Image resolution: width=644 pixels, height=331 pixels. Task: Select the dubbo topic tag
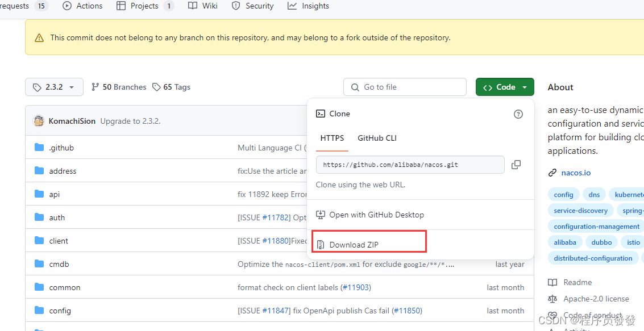click(x=602, y=242)
